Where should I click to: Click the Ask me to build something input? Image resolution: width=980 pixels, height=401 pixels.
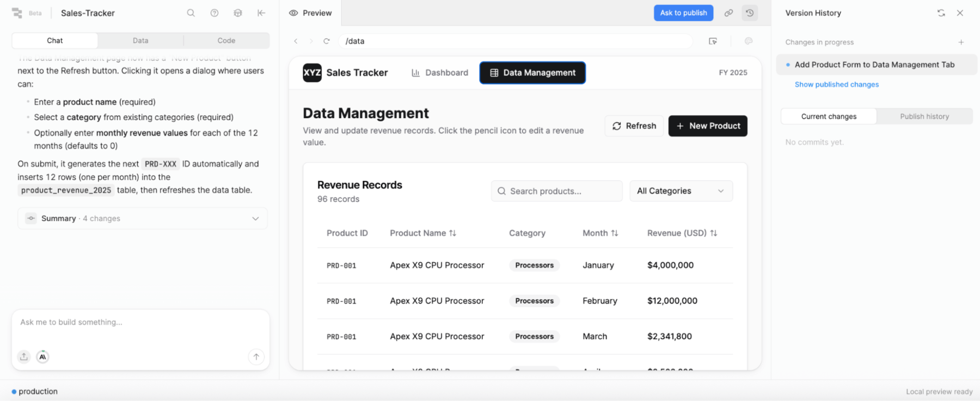(140, 323)
